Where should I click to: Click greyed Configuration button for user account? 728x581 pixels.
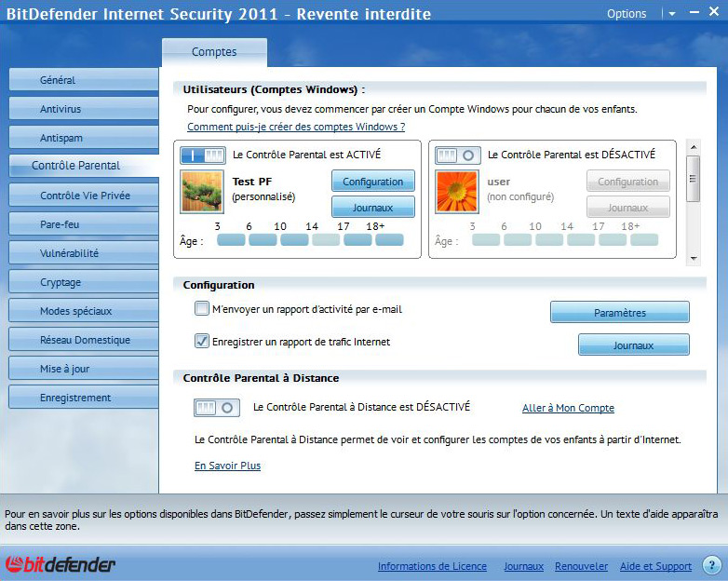tap(627, 182)
